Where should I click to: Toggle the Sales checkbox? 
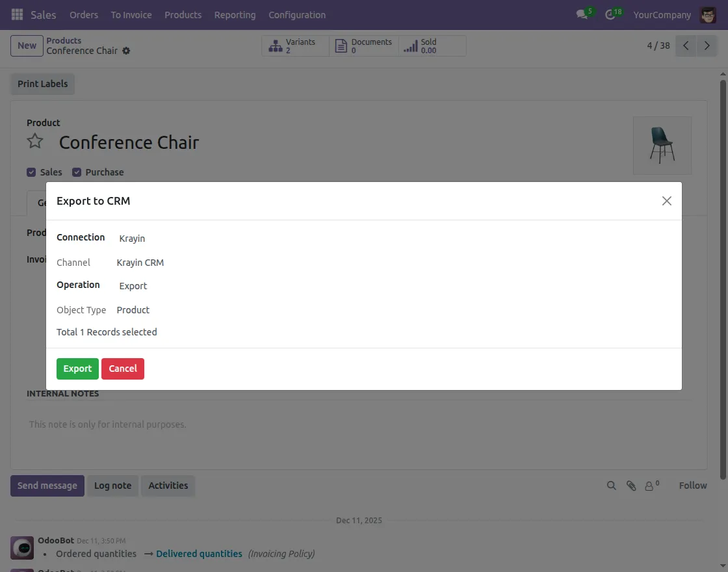(x=31, y=172)
